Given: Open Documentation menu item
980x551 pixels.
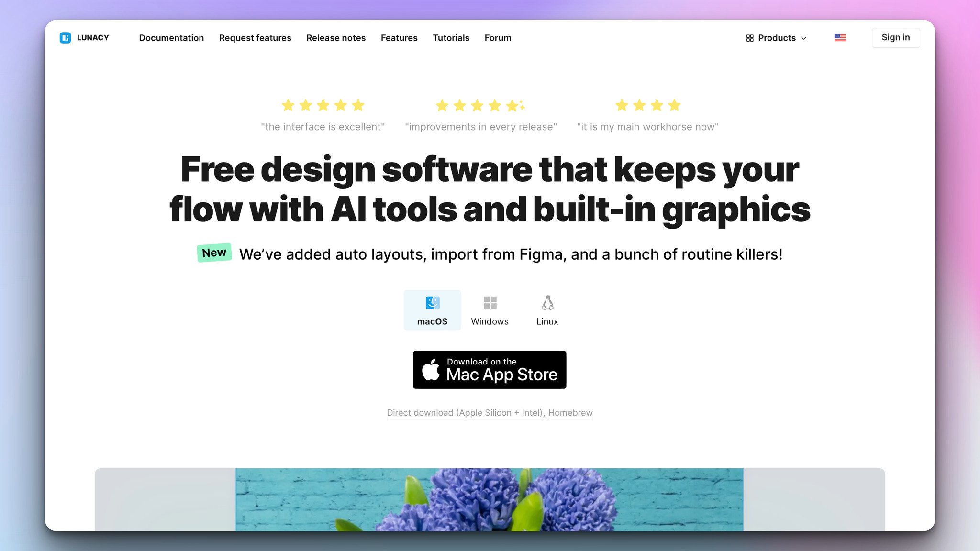Looking at the screenshot, I should 171,37.
